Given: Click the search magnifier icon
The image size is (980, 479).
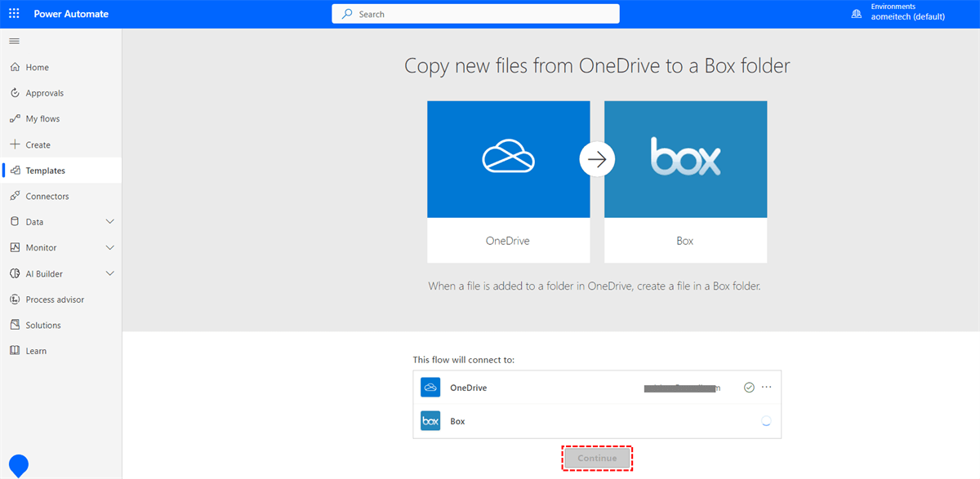Looking at the screenshot, I should pyautogui.click(x=347, y=14).
